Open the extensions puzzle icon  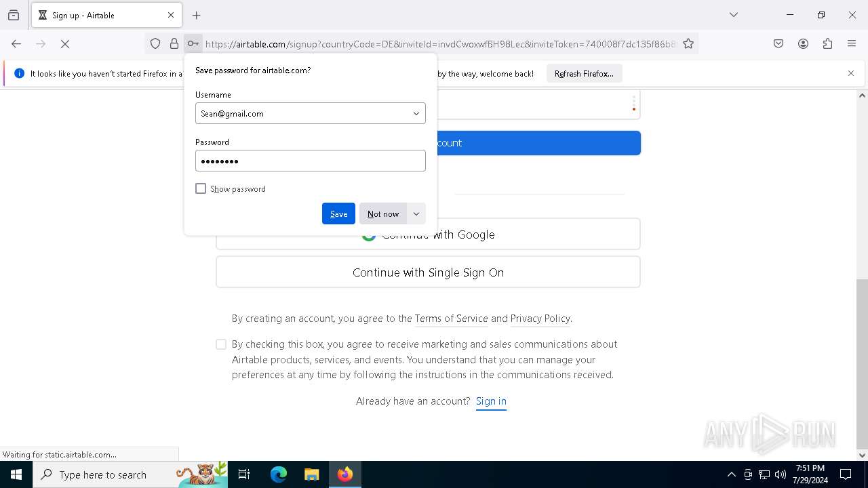pos(827,44)
